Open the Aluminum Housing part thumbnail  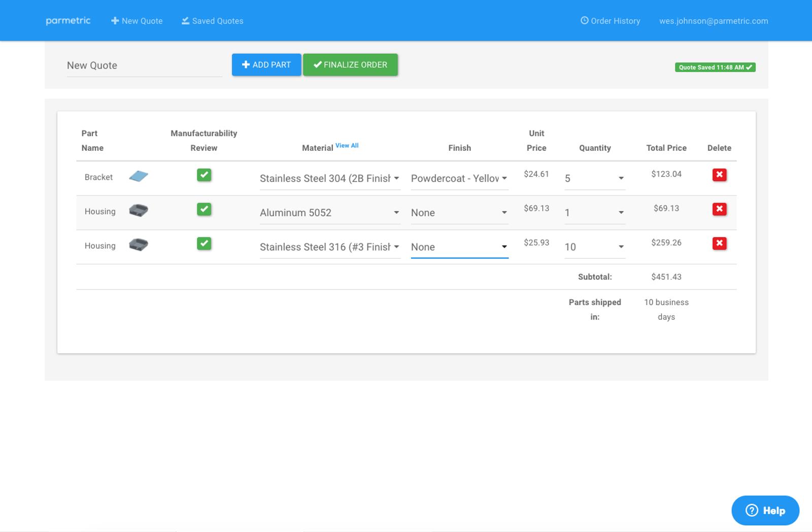click(138, 210)
